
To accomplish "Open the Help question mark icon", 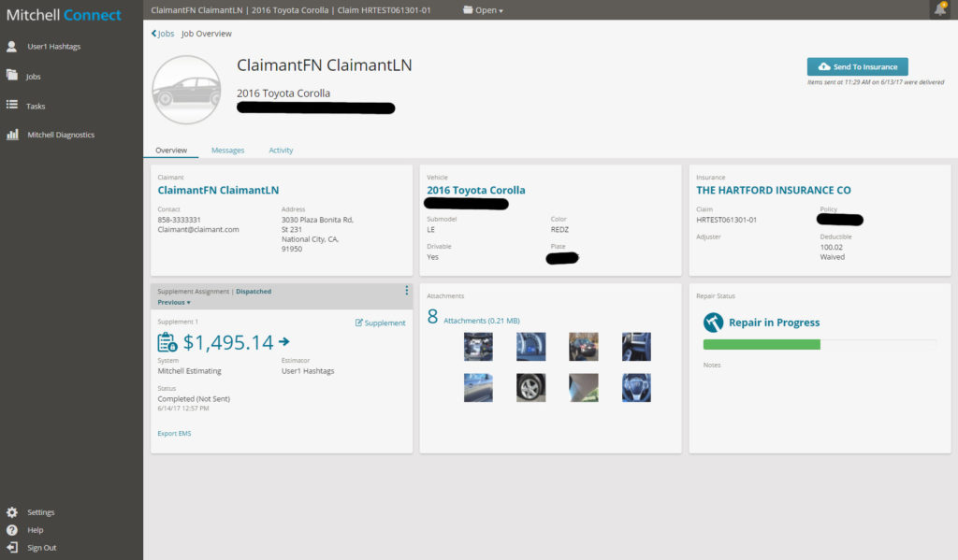I will tap(11, 530).
